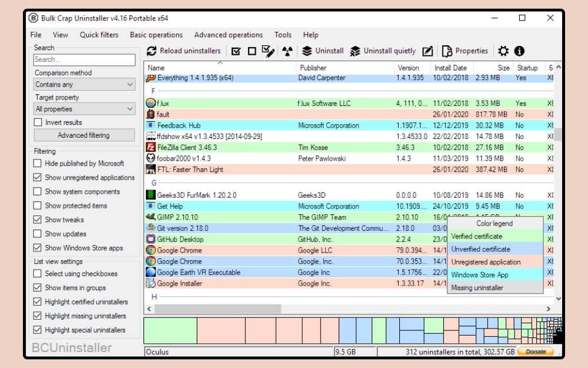This screenshot has height=368, width=588.
Task: Click the info circle icon in toolbar
Action: tap(519, 51)
